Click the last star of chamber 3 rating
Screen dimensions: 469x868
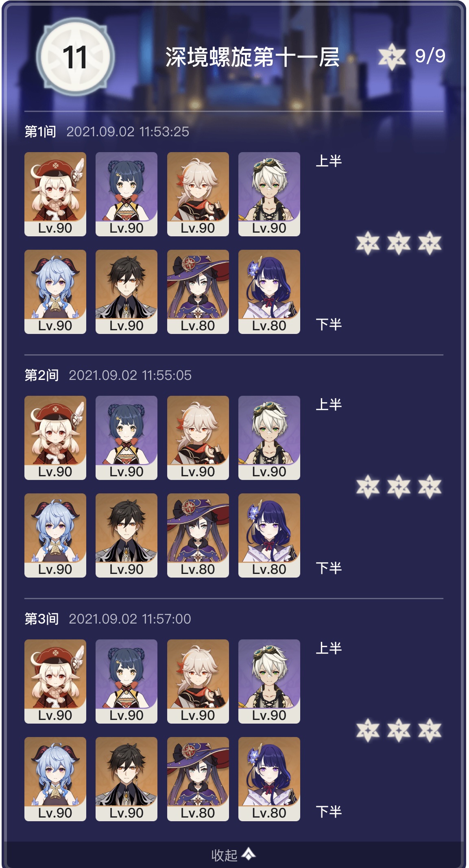click(430, 730)
